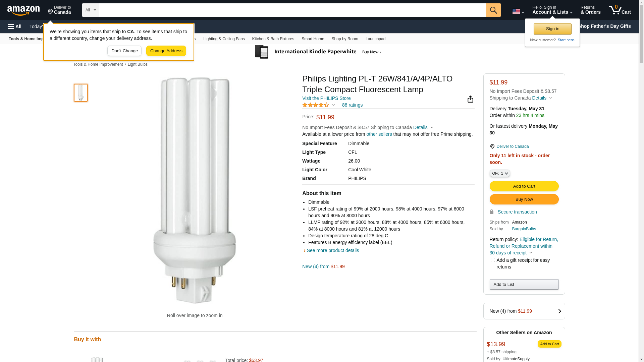Open the Qty quantity dropdown

[500, 173]
